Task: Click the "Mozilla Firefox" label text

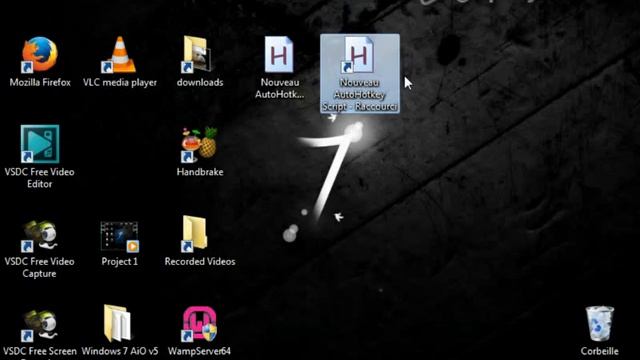Action: point(40,82)
